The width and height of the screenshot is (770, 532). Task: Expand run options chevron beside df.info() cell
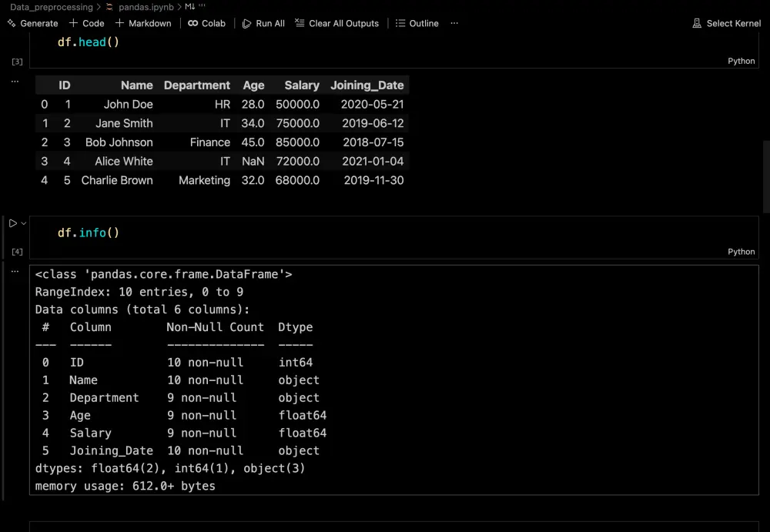24,223
